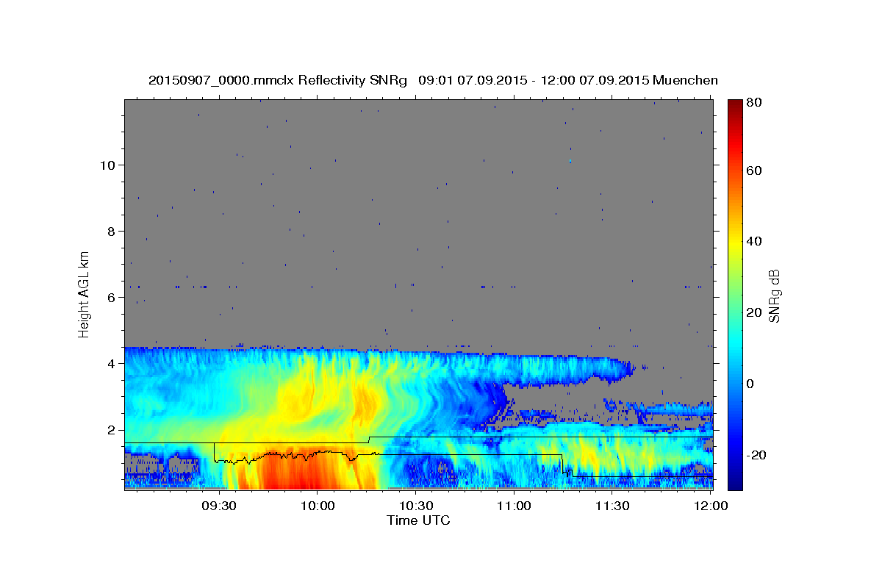The height and width of the screenshot is (588, 882).
Task: Click the "Time UTC" axis label
Action: point(418,521)
